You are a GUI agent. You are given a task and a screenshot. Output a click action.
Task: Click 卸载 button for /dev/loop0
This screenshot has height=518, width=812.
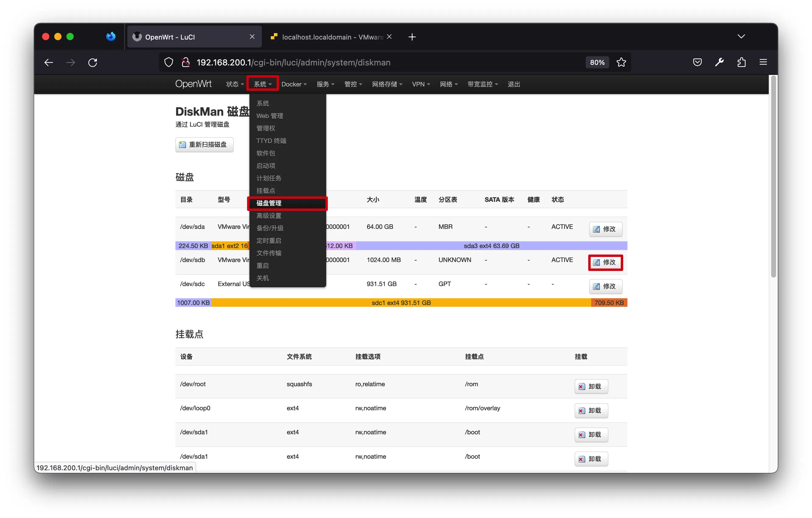[591, 411]
